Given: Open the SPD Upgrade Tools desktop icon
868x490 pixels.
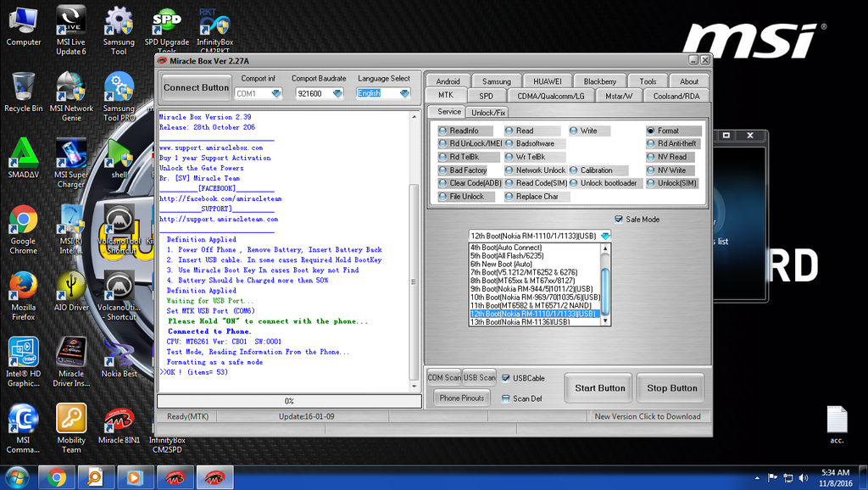Looking at the screenshot, I should coord(167,22).
